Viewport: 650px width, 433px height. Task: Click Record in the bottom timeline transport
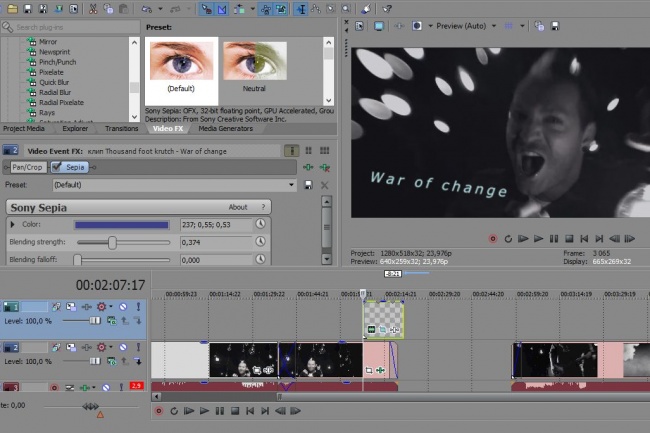[x=159, y=411]
